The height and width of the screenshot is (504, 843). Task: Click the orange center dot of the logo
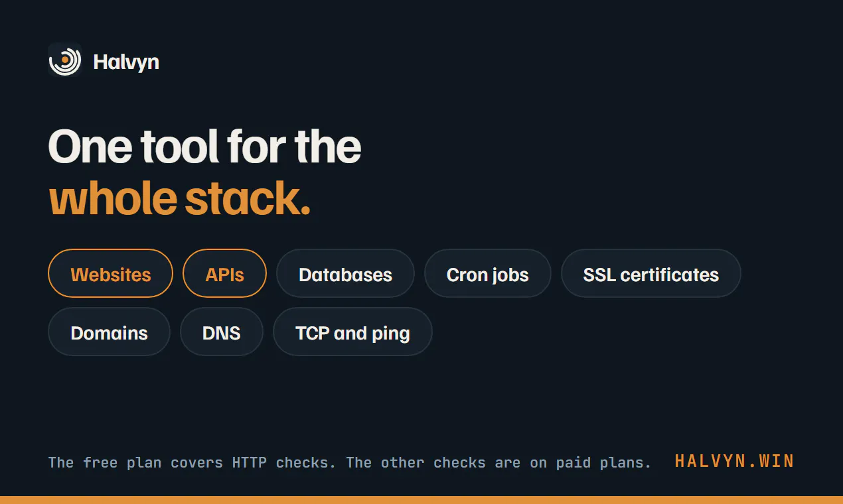[64, 60]
